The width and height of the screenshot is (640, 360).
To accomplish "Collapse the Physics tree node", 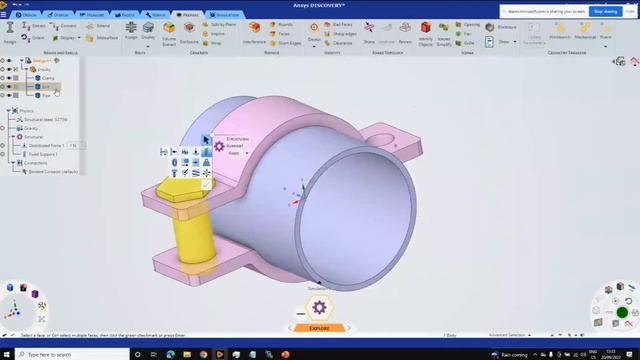I will click(8, 111).
